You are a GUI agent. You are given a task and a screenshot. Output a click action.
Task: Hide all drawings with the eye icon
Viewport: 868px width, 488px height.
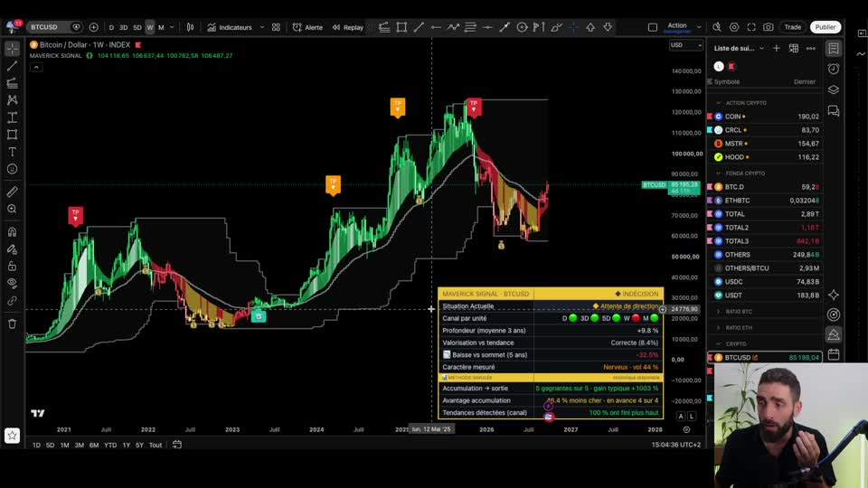pos(12,284)
